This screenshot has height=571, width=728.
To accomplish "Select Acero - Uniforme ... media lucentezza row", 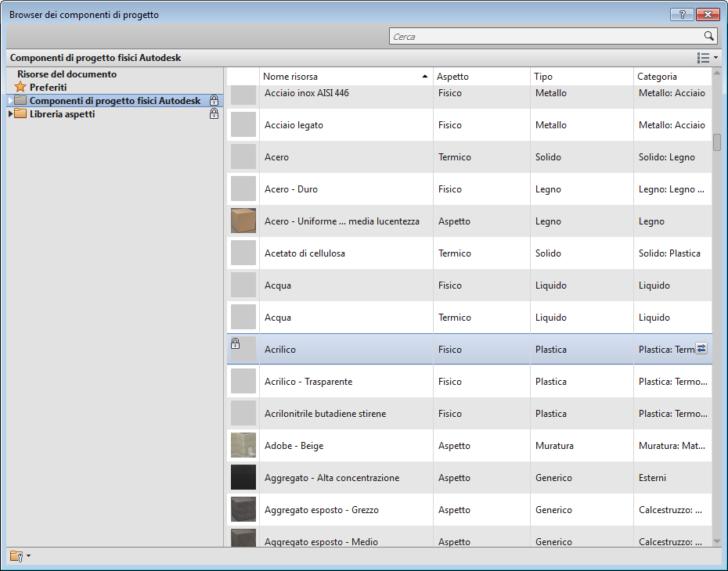I will tap(469, 221).
